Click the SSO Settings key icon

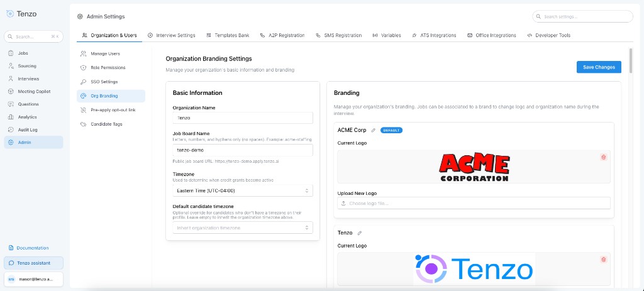(83, 82)
